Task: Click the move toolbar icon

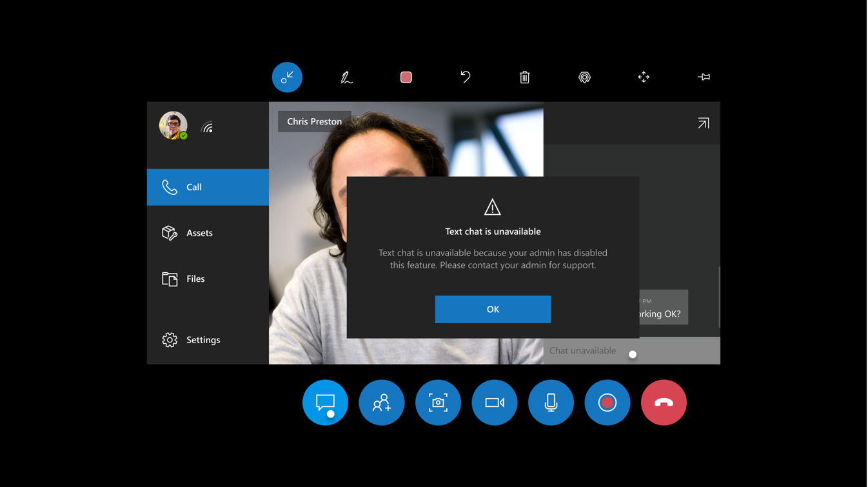Action: click(643, 77)
